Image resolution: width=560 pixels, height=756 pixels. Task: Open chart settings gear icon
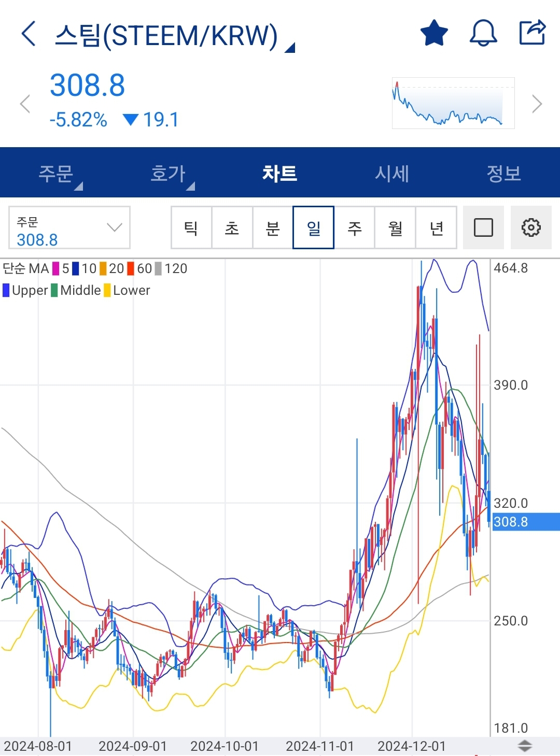pos(531,227)
